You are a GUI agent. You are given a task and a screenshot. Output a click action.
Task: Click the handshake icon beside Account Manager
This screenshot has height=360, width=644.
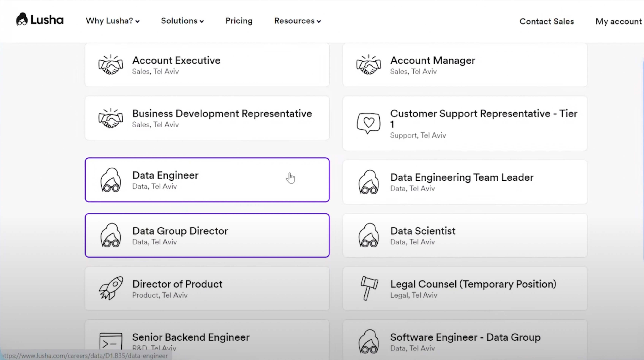tap(369, 65)
